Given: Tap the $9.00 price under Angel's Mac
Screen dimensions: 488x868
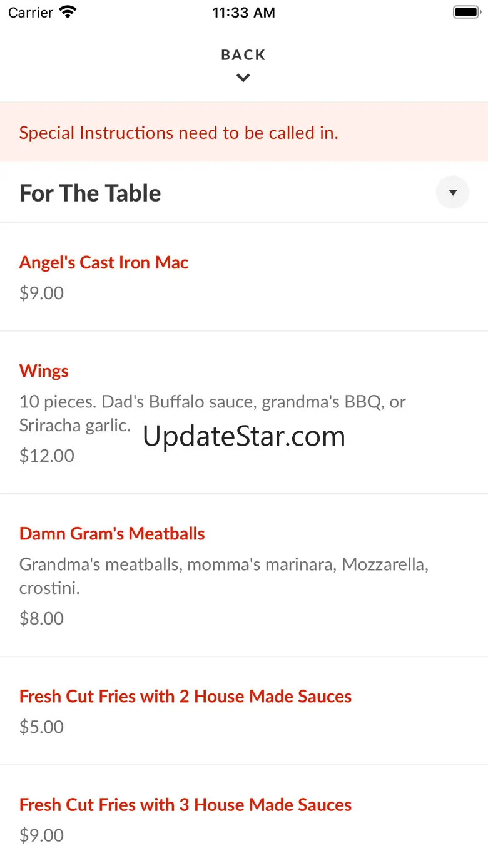Looking at the screenshot, I should (x=41, y=293).
